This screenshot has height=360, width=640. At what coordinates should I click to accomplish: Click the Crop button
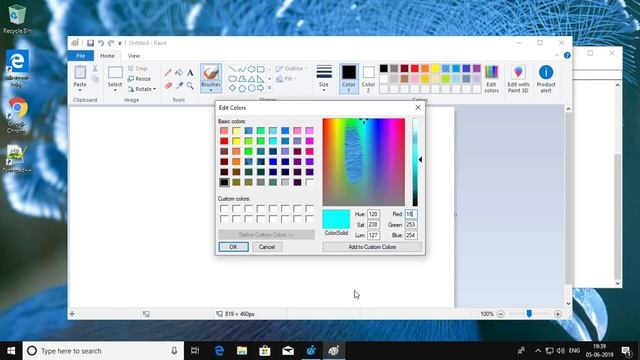138,69
